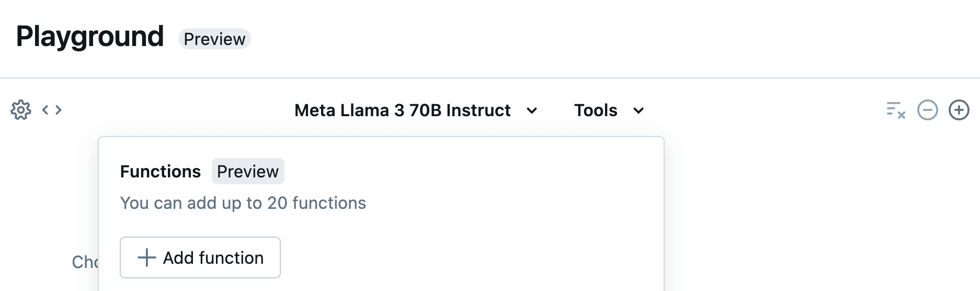Open the settings gear icon
The height and width of the screenshot is (291, 980).
pos(21,110)
